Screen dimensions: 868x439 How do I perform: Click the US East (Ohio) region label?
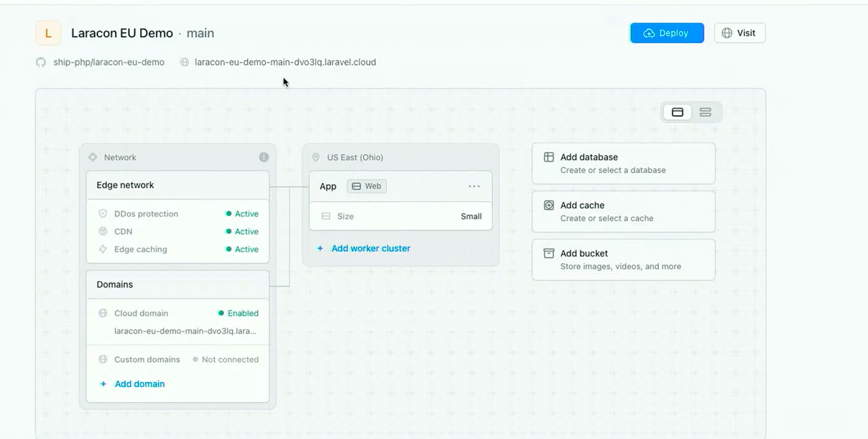(x=355, y=157)
